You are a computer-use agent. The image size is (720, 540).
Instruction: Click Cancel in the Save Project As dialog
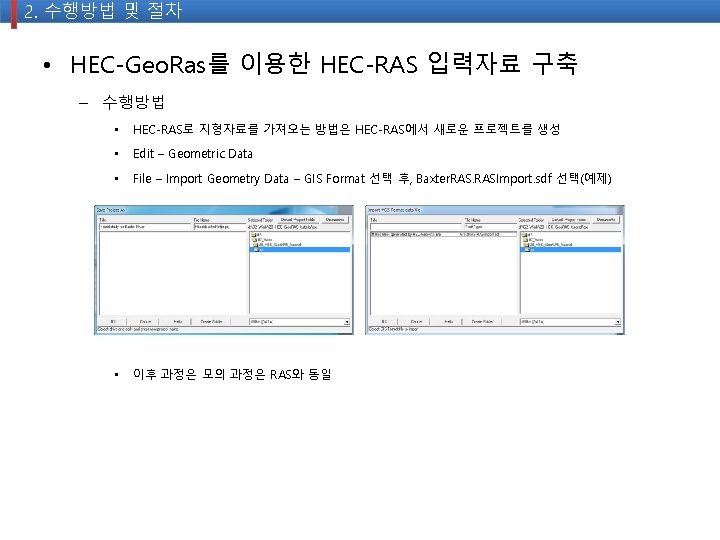coord(145,322)
